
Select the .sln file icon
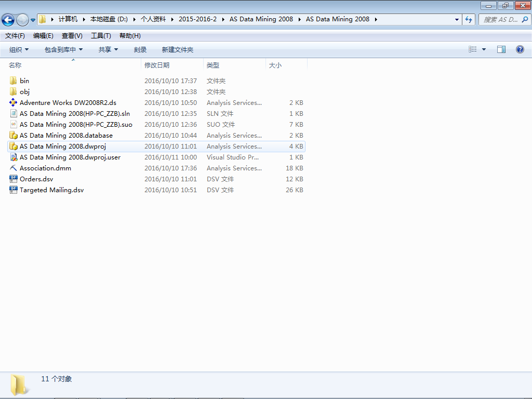[x=13, y=113]
